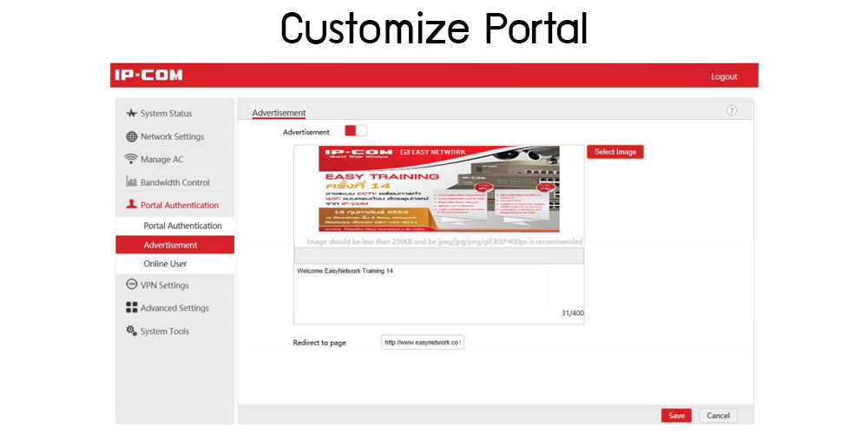The image size is (868, 434).
Task: Click the 31/400 character counter
Action: (x=572, y=313)
